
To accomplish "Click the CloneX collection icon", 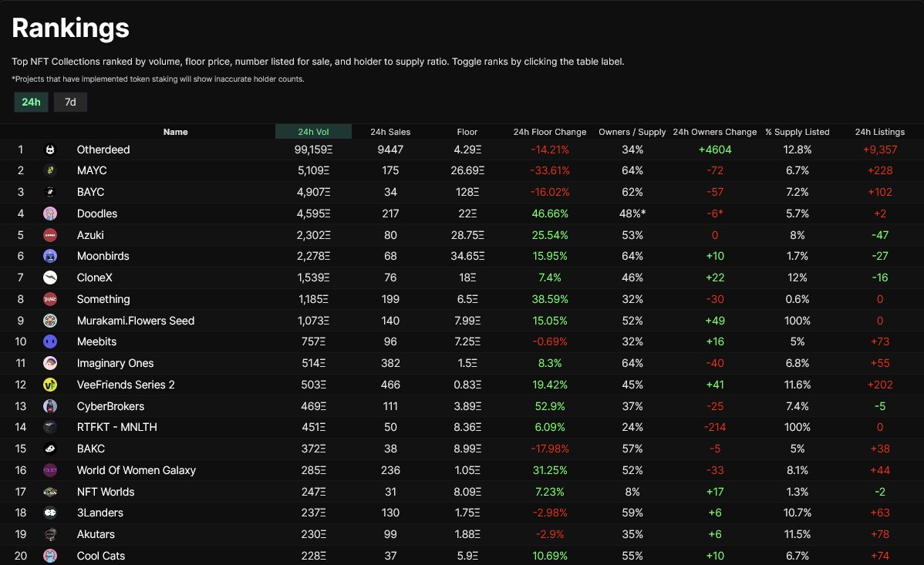I will [50, 277].
